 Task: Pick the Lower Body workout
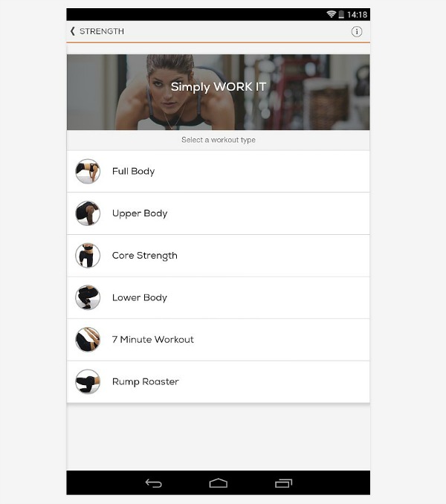[219, 297]
